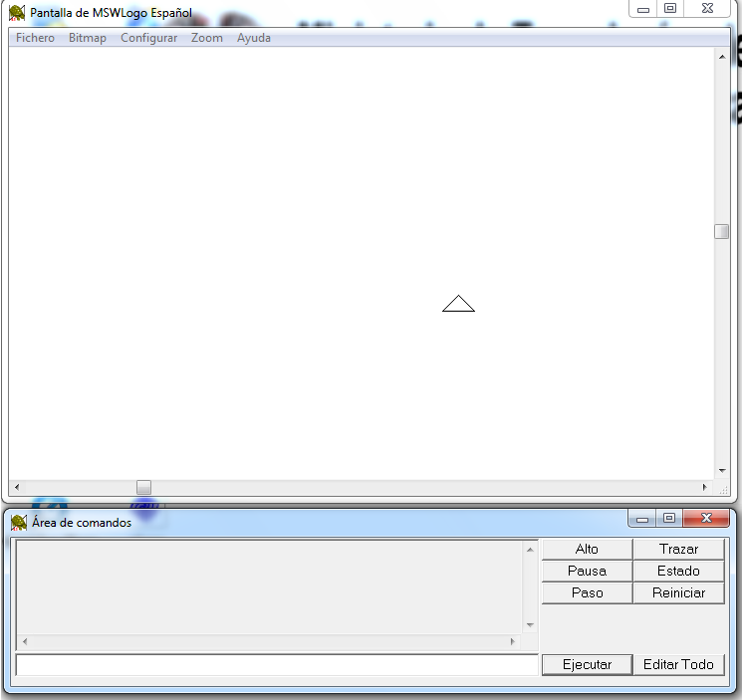This screenshot has width=742, height=700.
Task: Focus the command input line
Action: pos(277,665)
